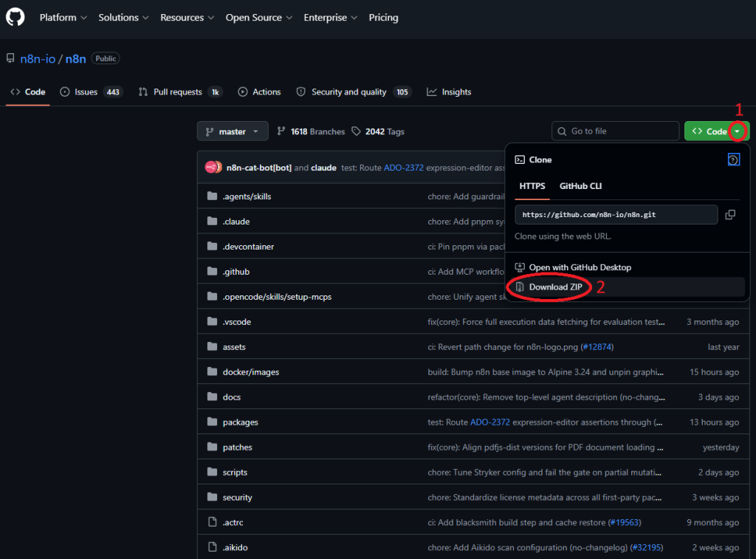756x559 pixels.
Task: Click the Public visibility badge
Action: pyautogui.click(x=105, y=58)
